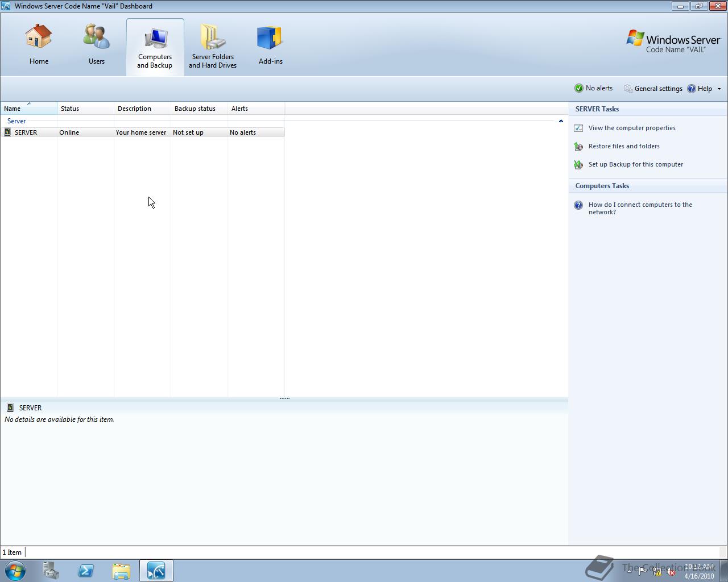Click the SERVER icon in details pane
Viewport: 728px width, 582px height.
(10, 408)
